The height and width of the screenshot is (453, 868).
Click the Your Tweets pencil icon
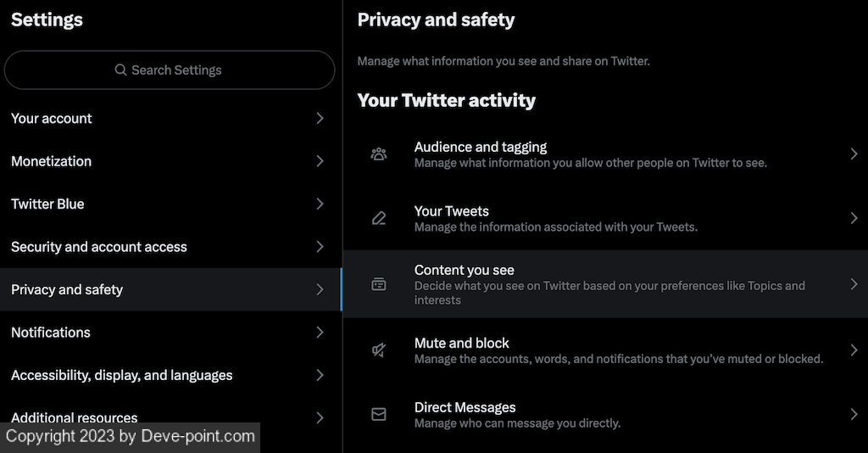click(x=379, y=218)
